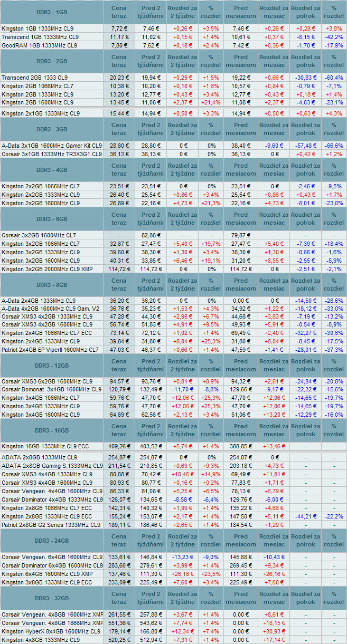347x644 pixels.
Task: Click the +21,4% two-week percentage cell
Action: 211,102
